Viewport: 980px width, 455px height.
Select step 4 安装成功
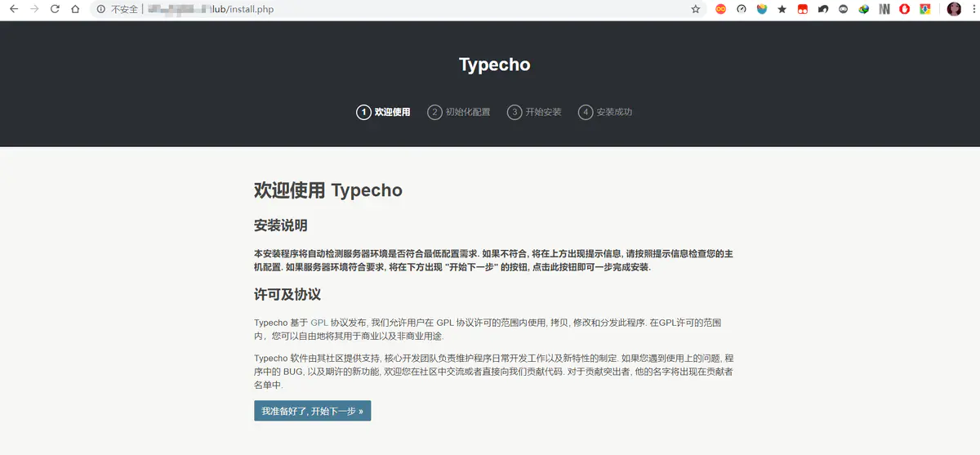pyautogui.click(x=605, y=112)
